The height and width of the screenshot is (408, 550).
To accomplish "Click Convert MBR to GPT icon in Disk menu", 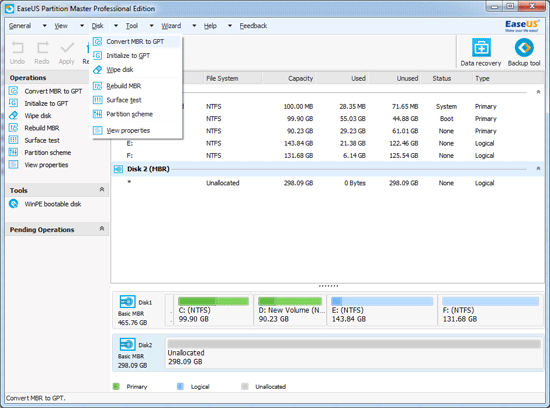I will pos(98,42).
